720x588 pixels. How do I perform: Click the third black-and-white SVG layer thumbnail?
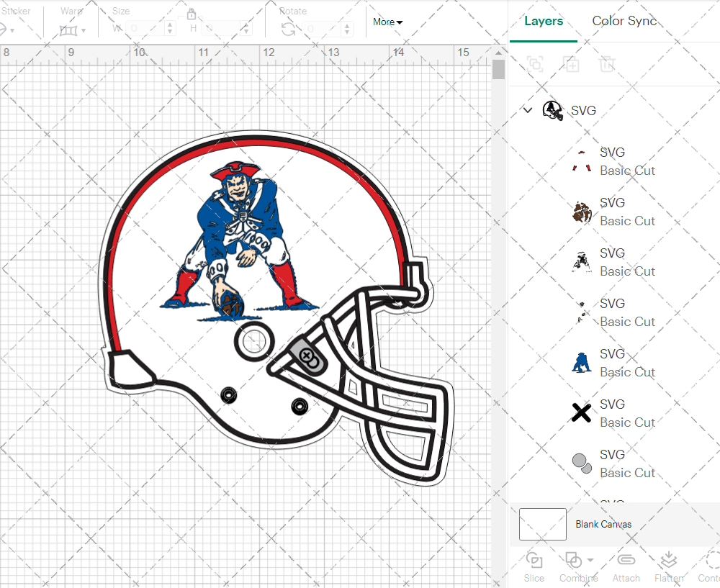581,262
